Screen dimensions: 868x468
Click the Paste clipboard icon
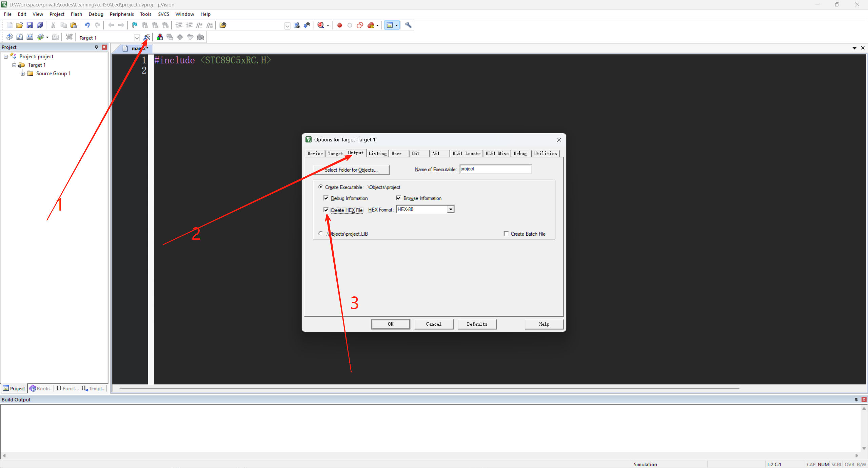click(74, 25)
